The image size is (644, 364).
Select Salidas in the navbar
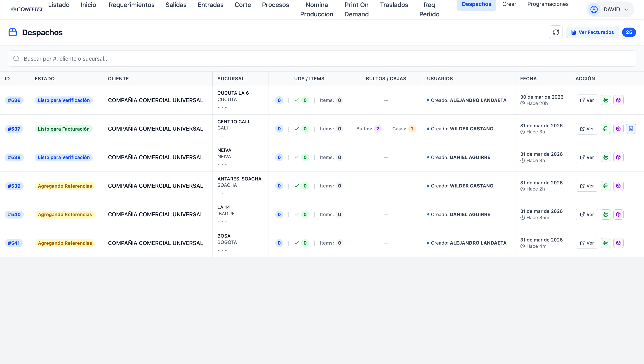coord(176,5)
